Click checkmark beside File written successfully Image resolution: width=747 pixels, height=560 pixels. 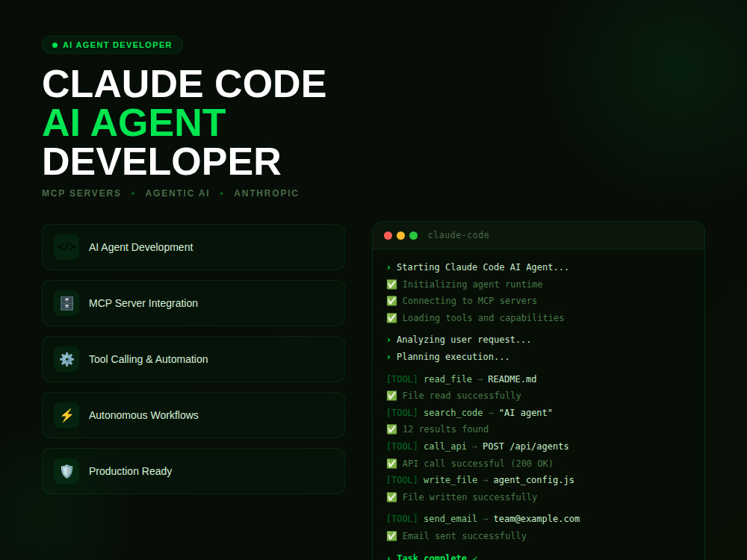pos(391,497)
